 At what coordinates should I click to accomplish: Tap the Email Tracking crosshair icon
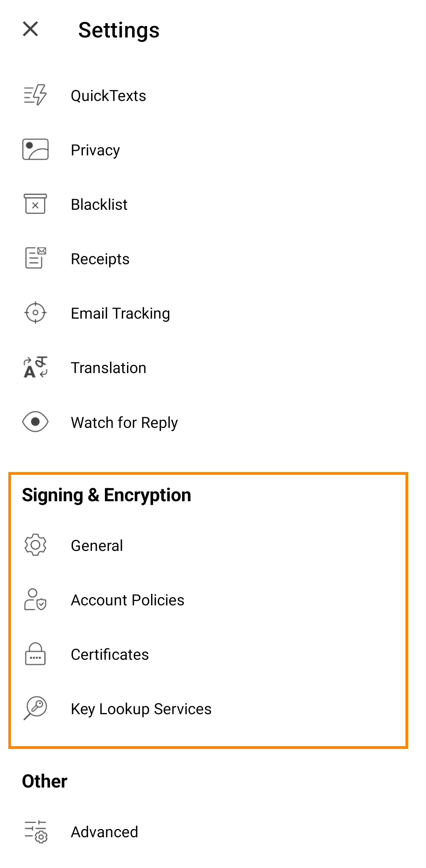[x=35, y=313]
